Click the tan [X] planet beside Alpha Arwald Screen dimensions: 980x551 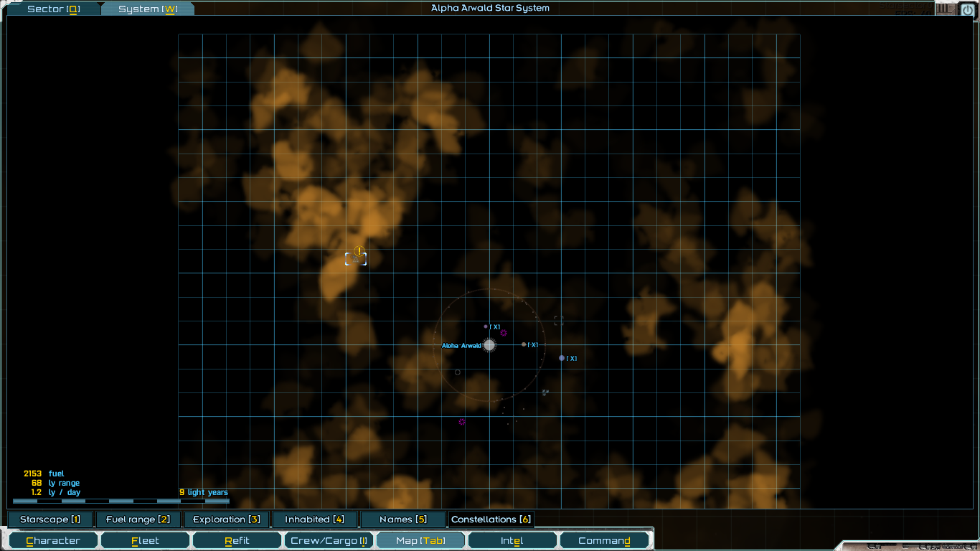click(524, 344)
